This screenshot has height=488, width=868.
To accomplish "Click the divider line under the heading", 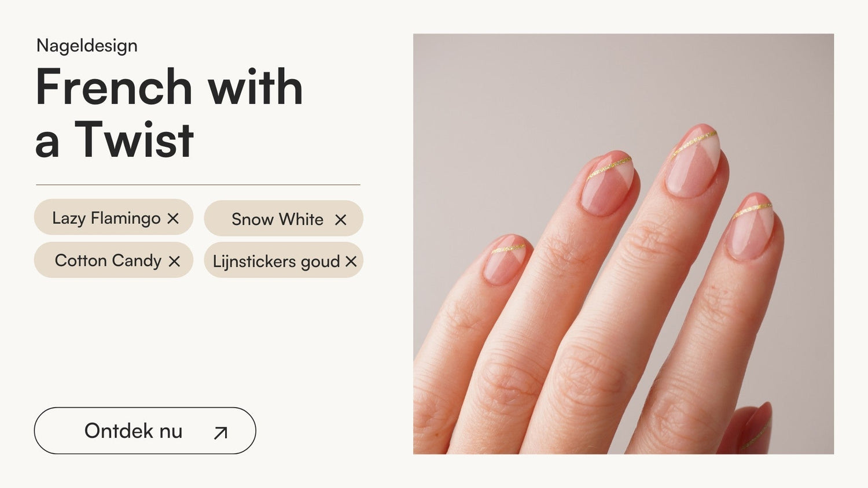I will (x=198, y=184).
